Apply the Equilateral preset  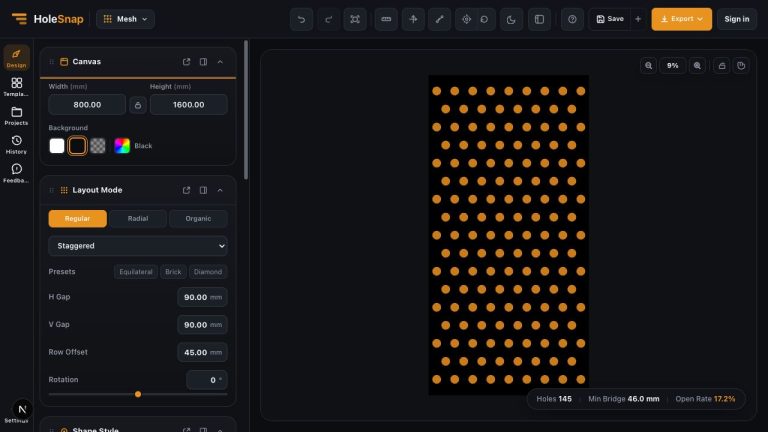pos(136,272)
